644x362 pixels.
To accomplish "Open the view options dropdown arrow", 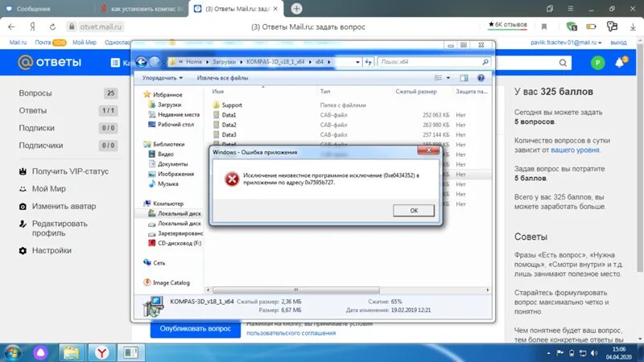I will 448,78.
